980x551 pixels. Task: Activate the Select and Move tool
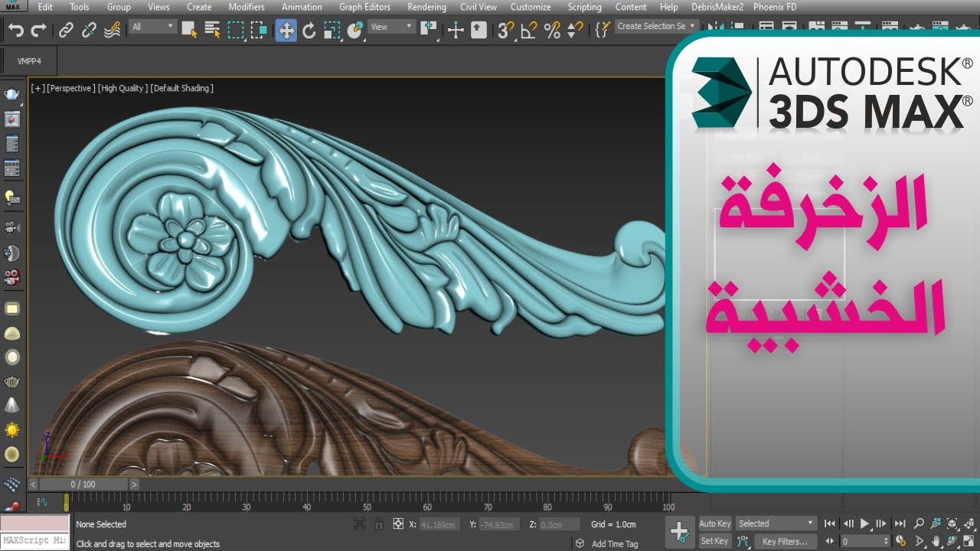(x=286, y=31)
